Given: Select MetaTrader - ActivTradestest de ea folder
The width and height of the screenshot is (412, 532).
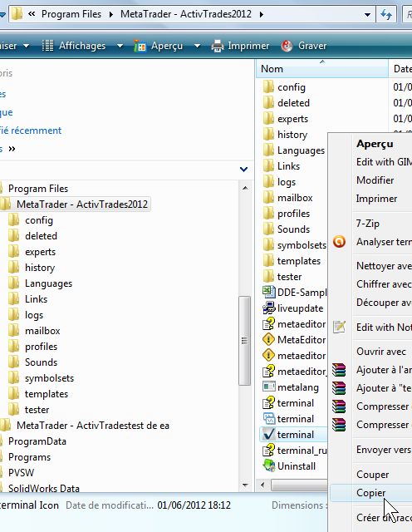Looking at the screenshot, I should [x=92, y=425].
